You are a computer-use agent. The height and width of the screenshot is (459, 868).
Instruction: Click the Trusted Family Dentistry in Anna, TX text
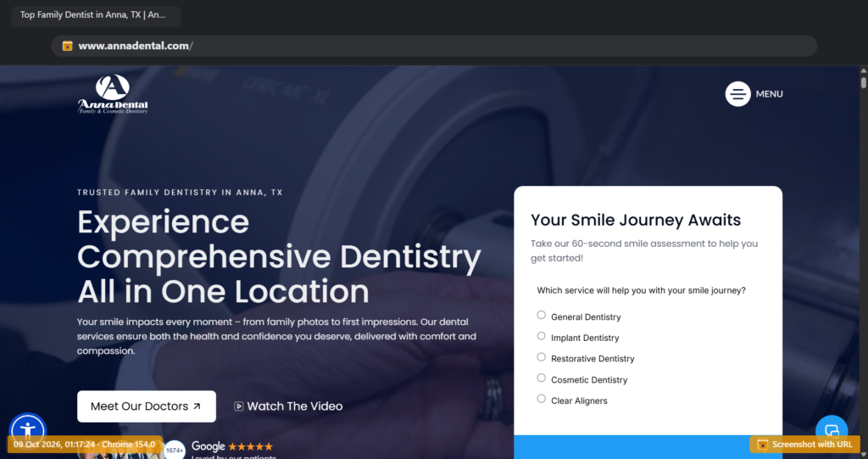point(180,193)
